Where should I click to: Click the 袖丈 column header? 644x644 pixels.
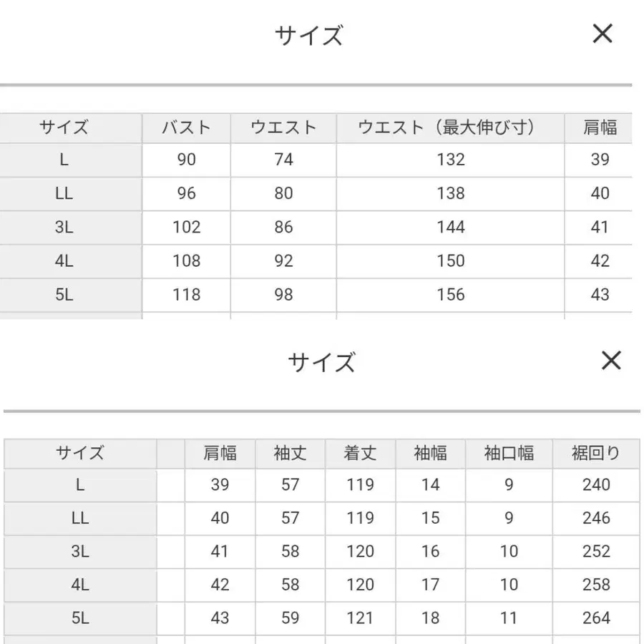point(290,453)
